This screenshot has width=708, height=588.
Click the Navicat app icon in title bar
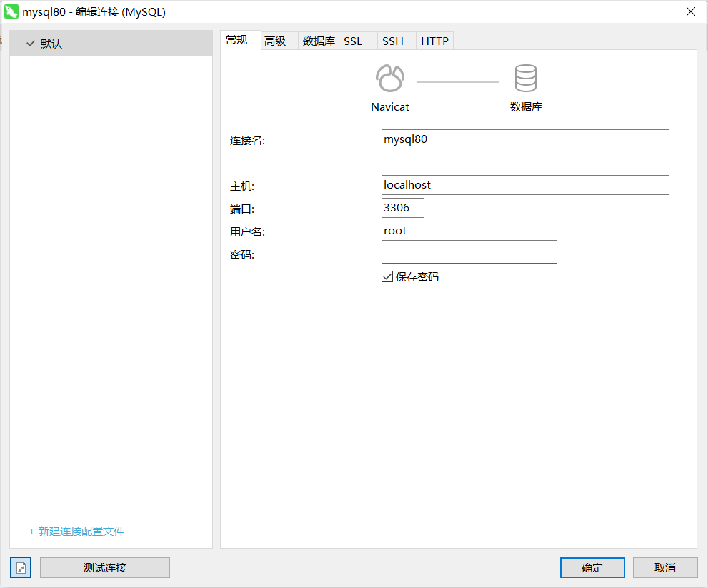[x=11, y=11]
